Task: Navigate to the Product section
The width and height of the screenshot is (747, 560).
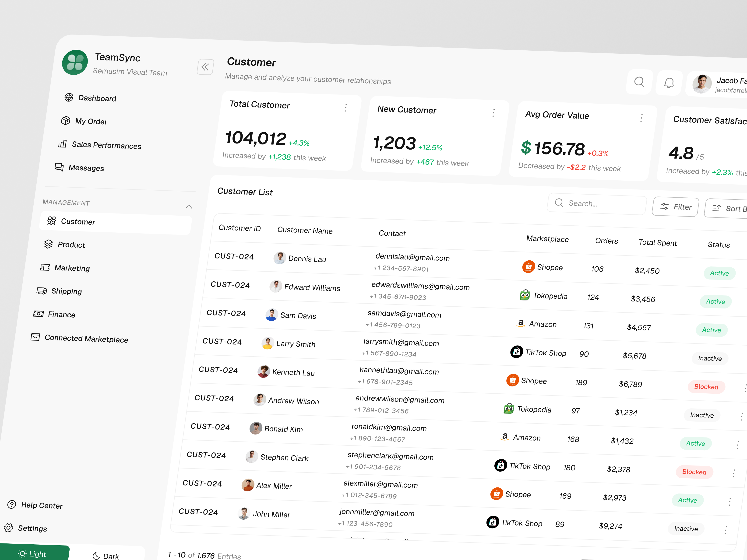Action: pos(71,244)
